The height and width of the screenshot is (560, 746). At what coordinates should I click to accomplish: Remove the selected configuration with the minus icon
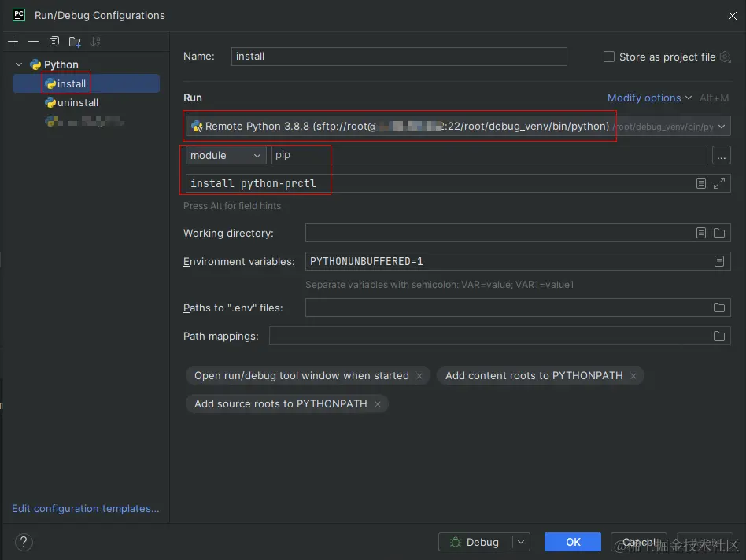click(33, 42)
